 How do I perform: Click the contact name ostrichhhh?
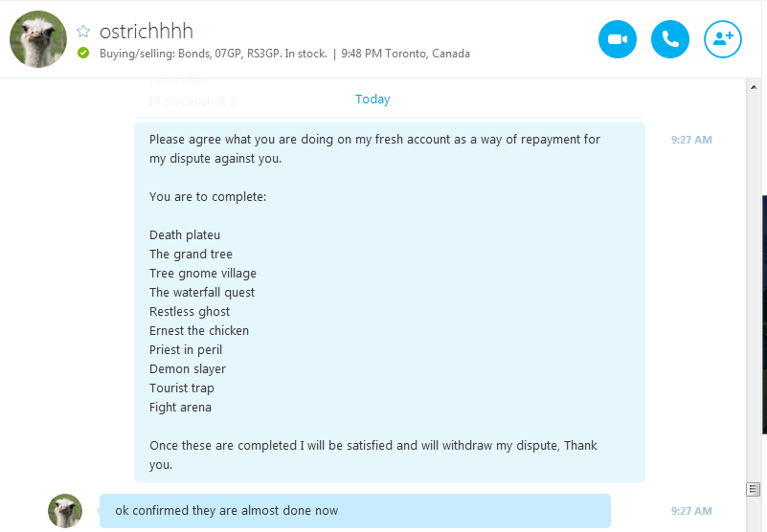coord(147,32)
